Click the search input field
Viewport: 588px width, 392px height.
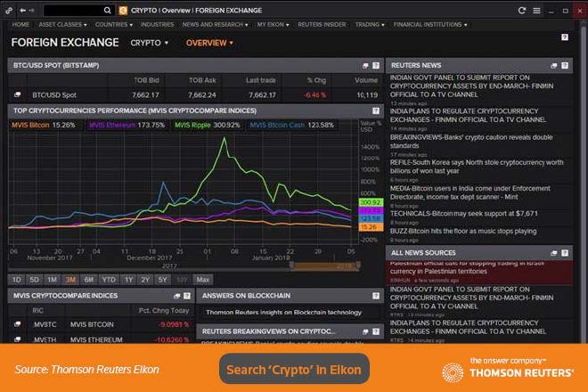73,11
